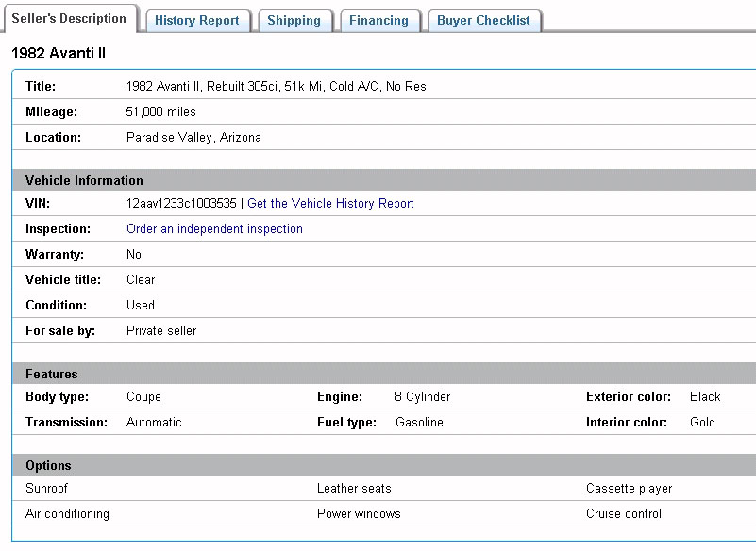Click the Features section header
The height and width of the screenshot is (551, 756).
[x=52, y=375]
